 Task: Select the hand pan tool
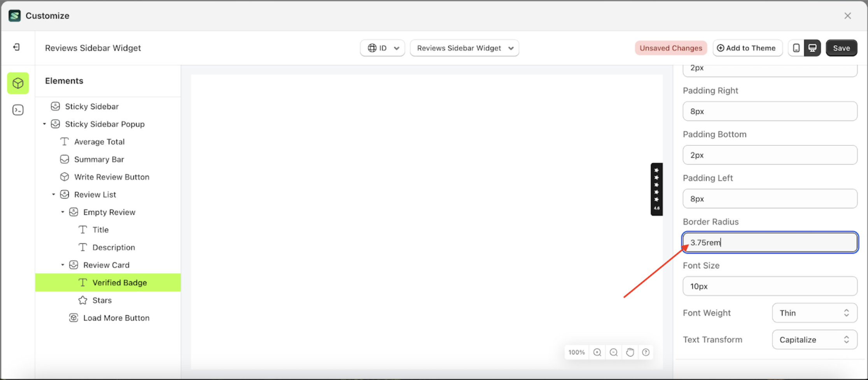point(630,352)
